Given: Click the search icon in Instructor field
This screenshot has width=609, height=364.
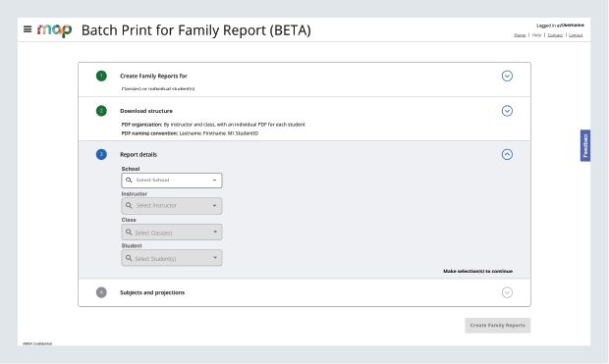Looking at the screenshot, I should [x=129, y=205].
